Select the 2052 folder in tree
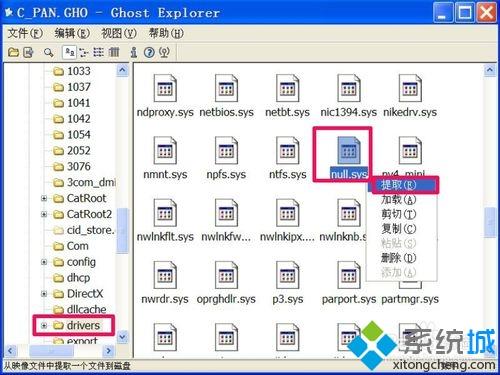Image resolution: width=500 pixels, height=375 pixels. point(72,150)
